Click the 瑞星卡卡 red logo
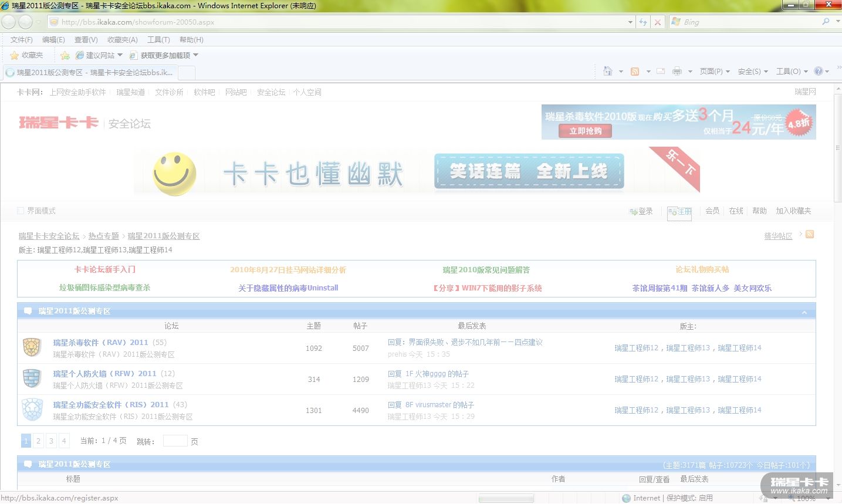 [59, 123]
